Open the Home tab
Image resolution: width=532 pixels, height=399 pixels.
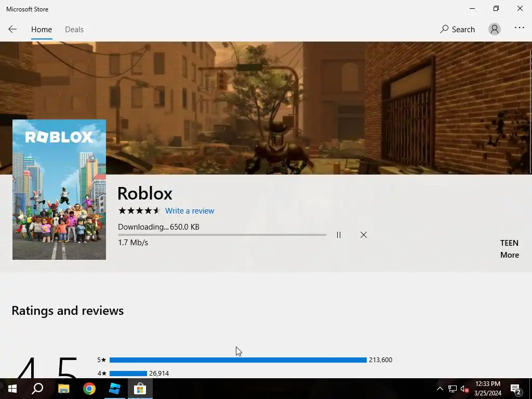tap(42, 30)
